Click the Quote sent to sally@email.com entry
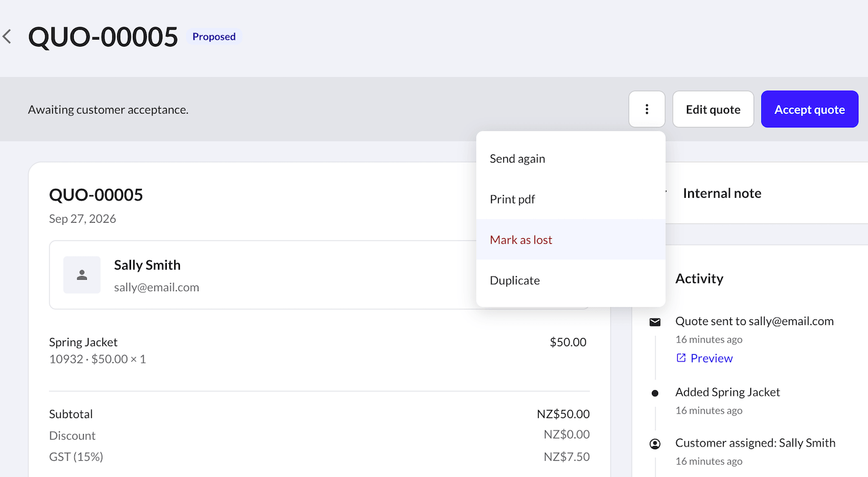 [755, 321]
